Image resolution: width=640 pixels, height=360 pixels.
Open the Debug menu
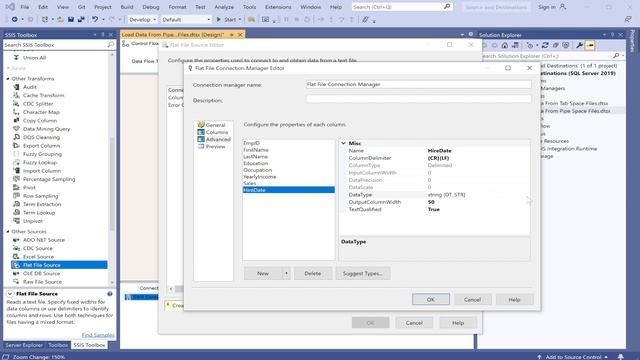tap(151, 7)
